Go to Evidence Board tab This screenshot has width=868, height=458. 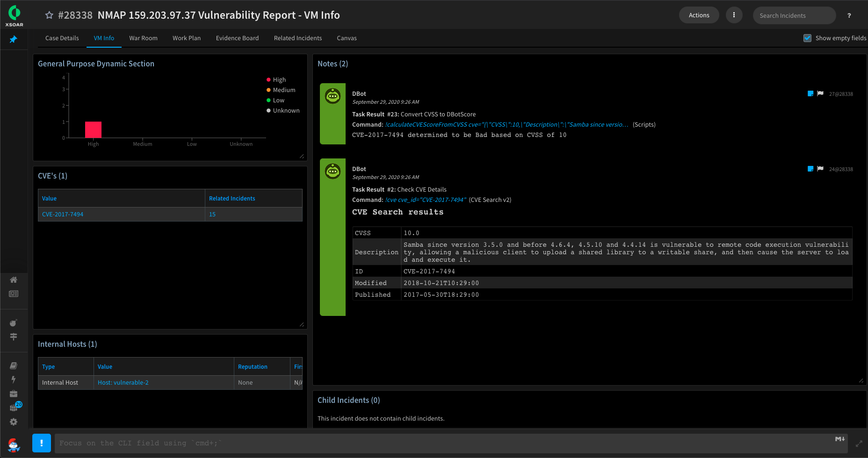point(237,38)
